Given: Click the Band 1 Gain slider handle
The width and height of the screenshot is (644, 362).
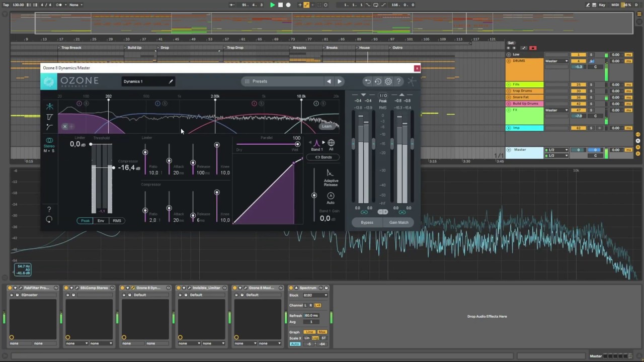Looking at the screenshot, I should (x=314, y=195).
